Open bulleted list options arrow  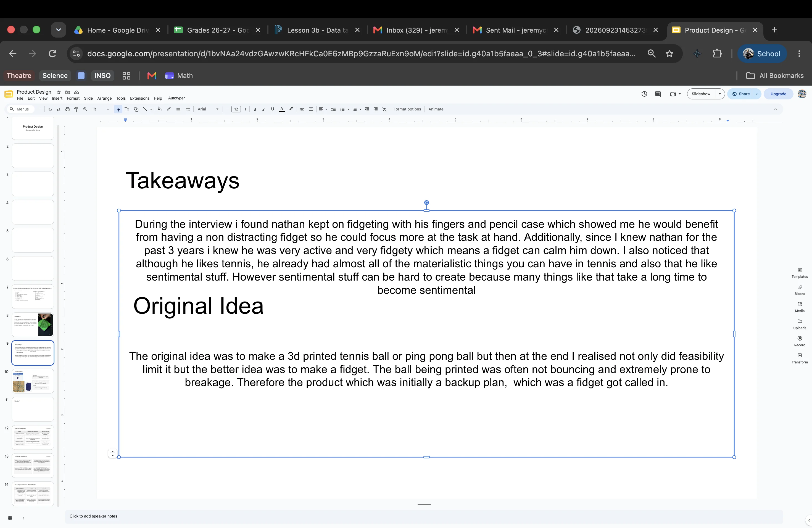[348, 109]
